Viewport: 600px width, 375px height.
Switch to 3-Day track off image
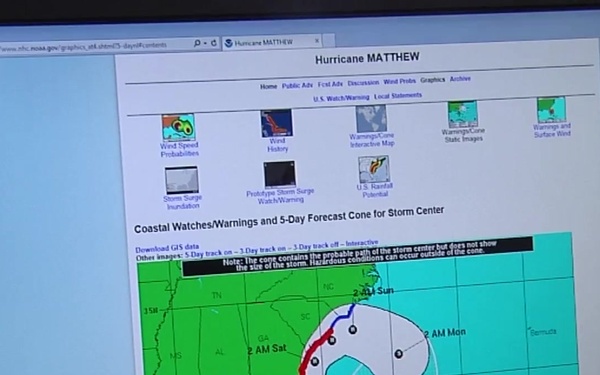[x=316, y=246]
